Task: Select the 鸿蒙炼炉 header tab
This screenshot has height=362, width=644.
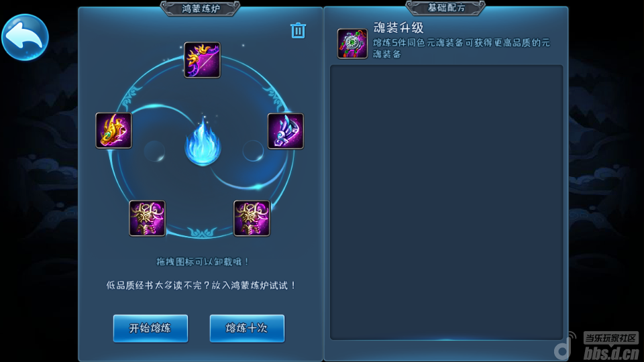Action: [201, 8]
